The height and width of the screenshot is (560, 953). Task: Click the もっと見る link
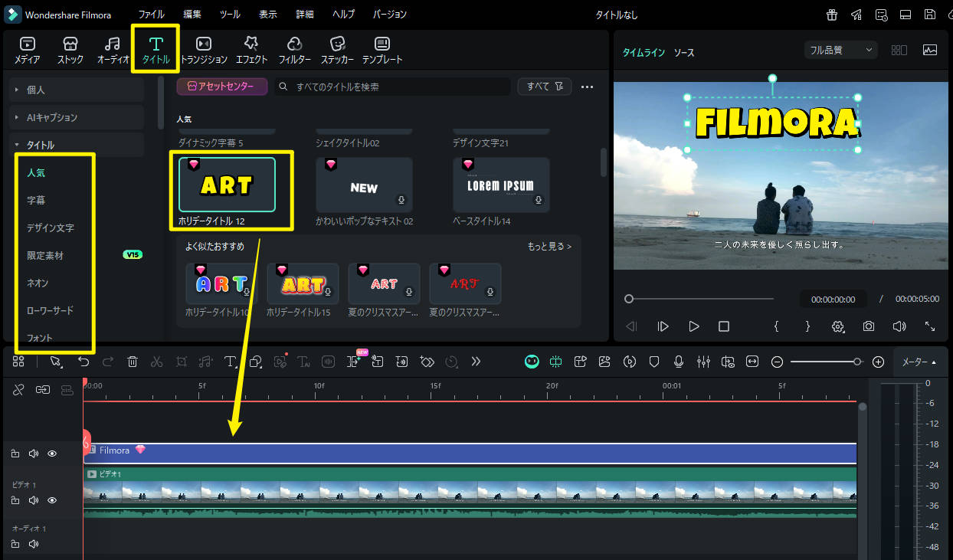[549, 247]
